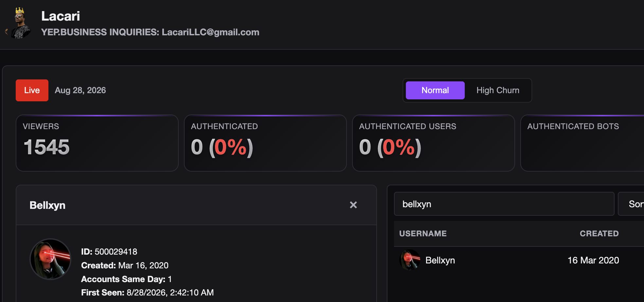Click the Bellxyn panel title
The height and width of the screenshot is (302, 644).
click(47, 205)
